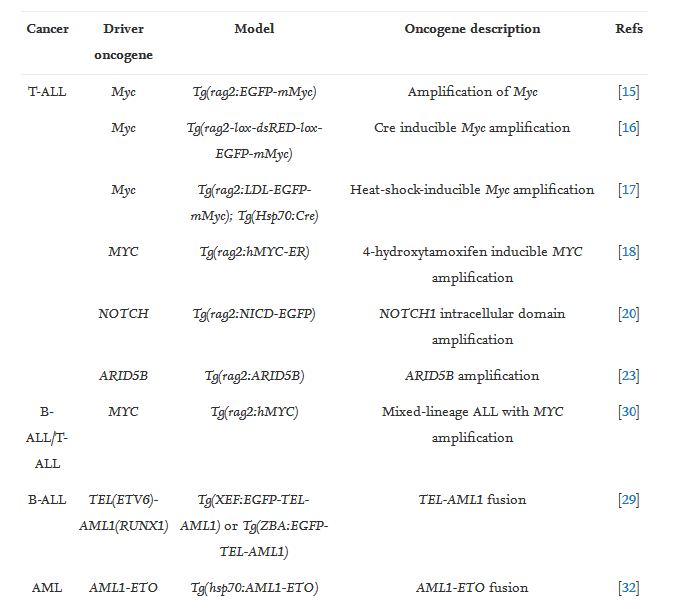Click the citation [18] link
Image resolution: width=694 pixels, height=612 pixels.
629,252
